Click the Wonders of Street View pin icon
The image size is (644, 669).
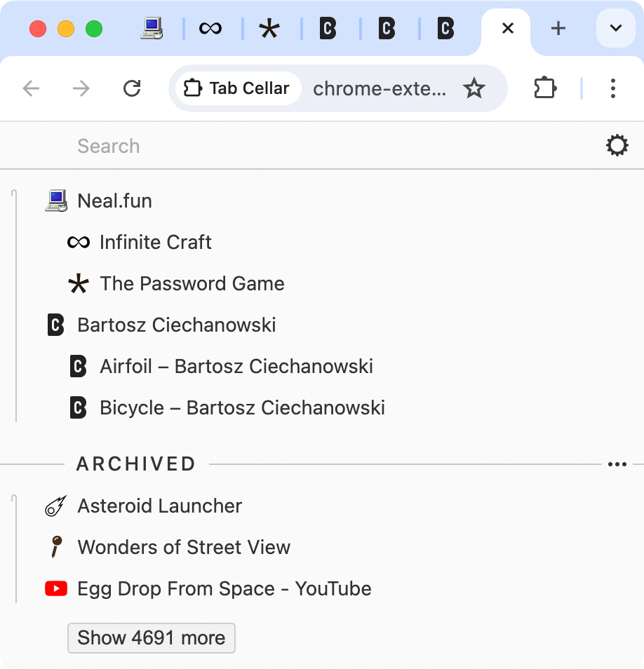click(56, 547)
